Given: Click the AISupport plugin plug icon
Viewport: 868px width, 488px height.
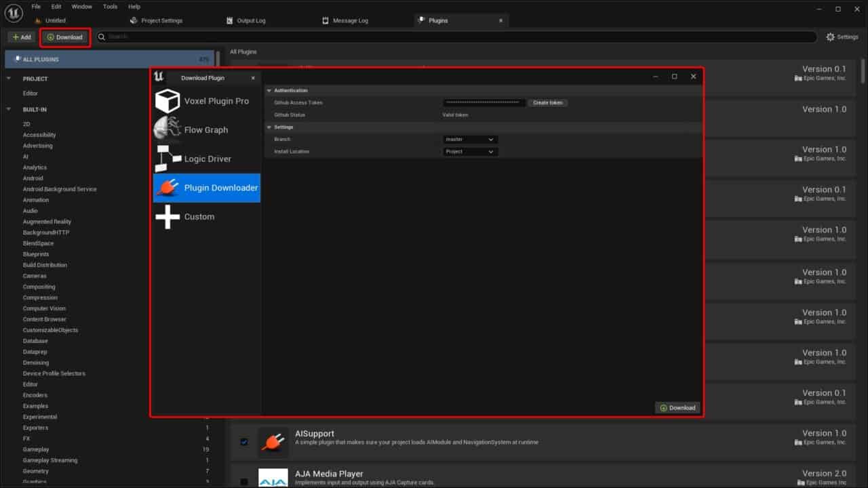Looking at the screenshot, I should 273,443.
